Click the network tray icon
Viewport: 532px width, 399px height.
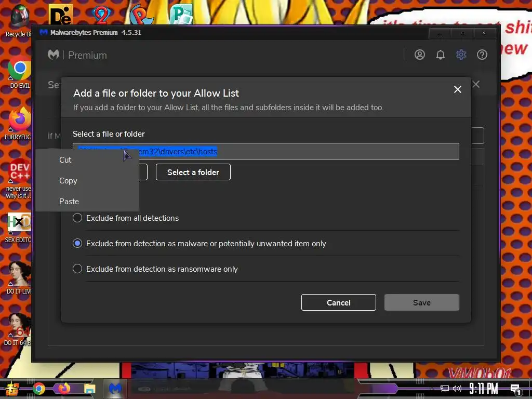click(x=444, y=389)
